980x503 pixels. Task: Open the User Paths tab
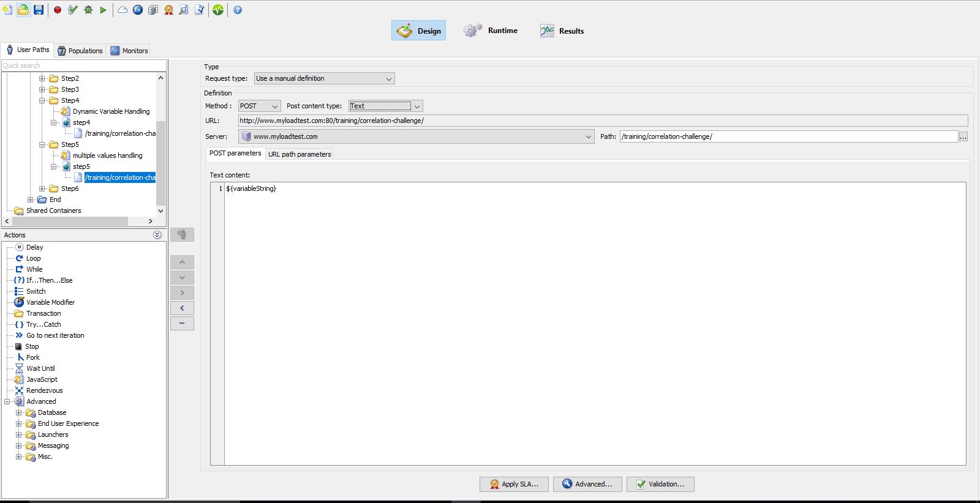[x=28, y=50]
